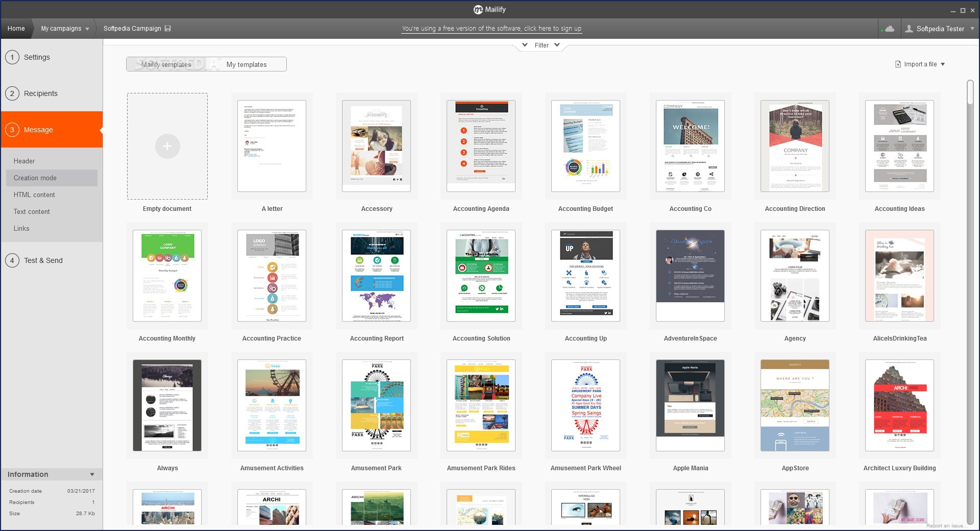Click the templates list vertical scrollbar
The width and height of the screenshot is (980, 531).
[970, 92]
